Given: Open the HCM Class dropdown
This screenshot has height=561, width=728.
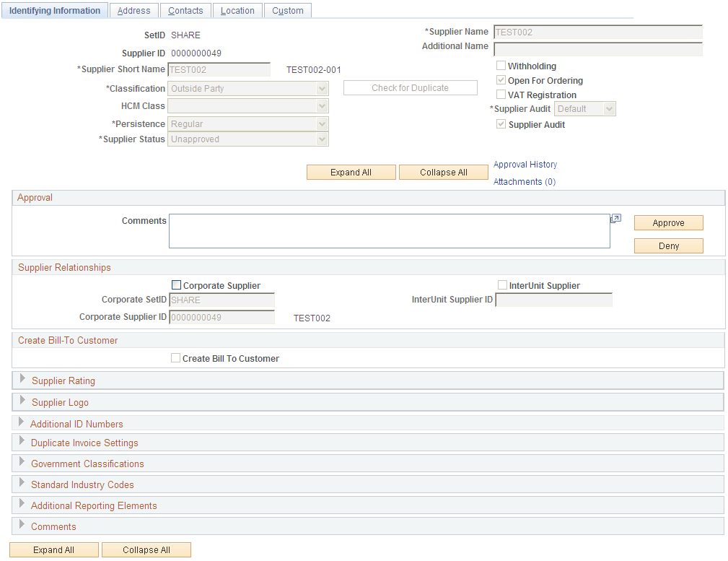Looking at the screenshot, I should coord(323,105).
